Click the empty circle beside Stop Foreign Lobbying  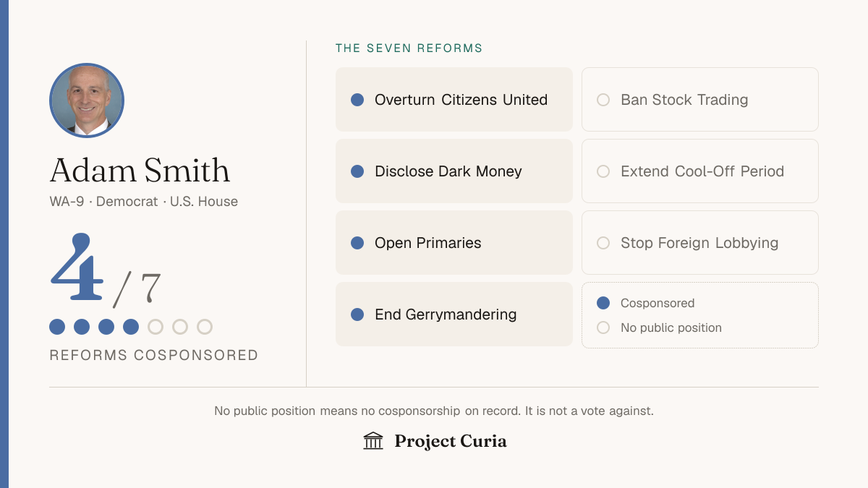(603, 243)
